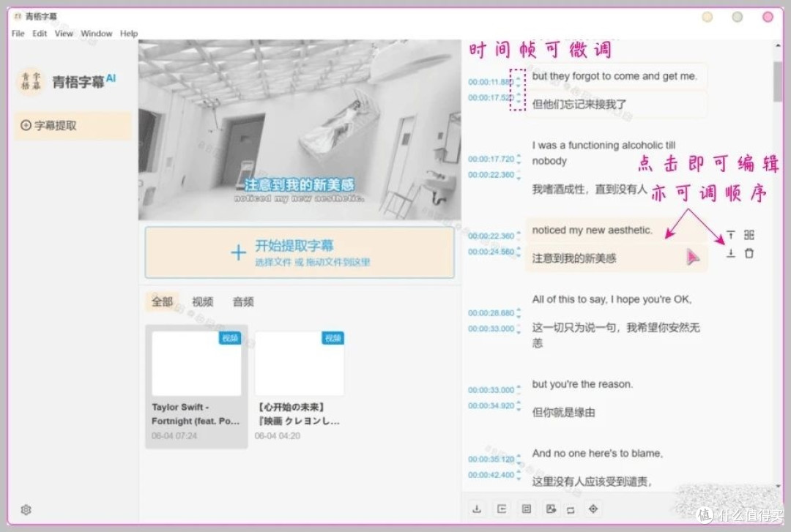Click timestamp 00:00:11.880
Viewport: 791px width, 532px height.
pos(490,82)
